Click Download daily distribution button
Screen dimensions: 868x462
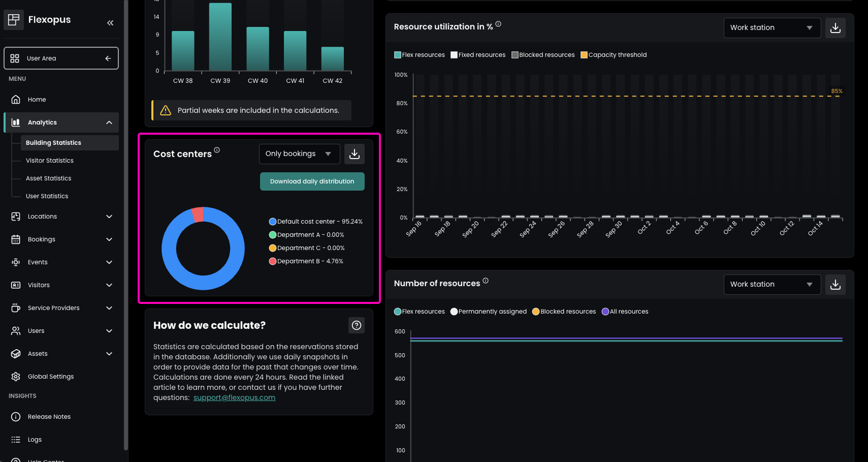(x=312, y=181)
